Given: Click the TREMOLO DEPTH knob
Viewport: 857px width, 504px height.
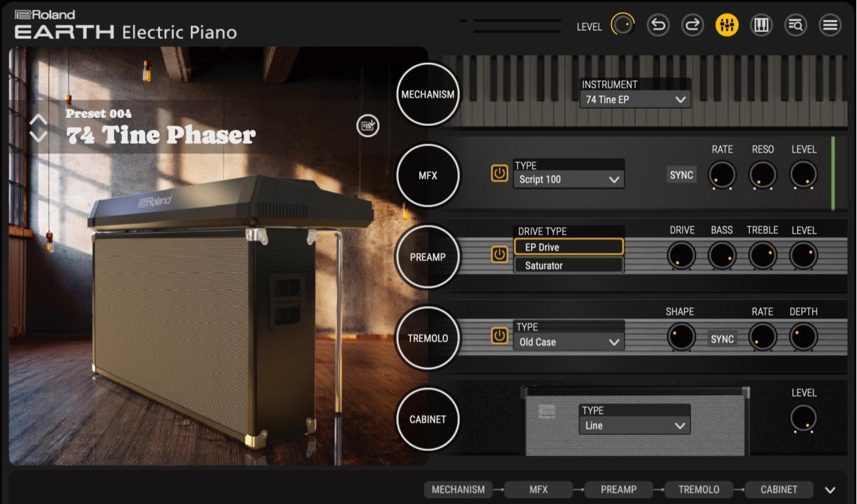Looking at the screenshot, I should (x=803, y=337).
